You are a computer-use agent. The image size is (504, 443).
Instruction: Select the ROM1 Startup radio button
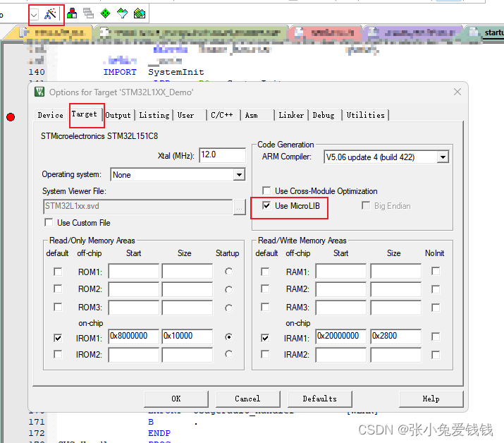(228, 272)
